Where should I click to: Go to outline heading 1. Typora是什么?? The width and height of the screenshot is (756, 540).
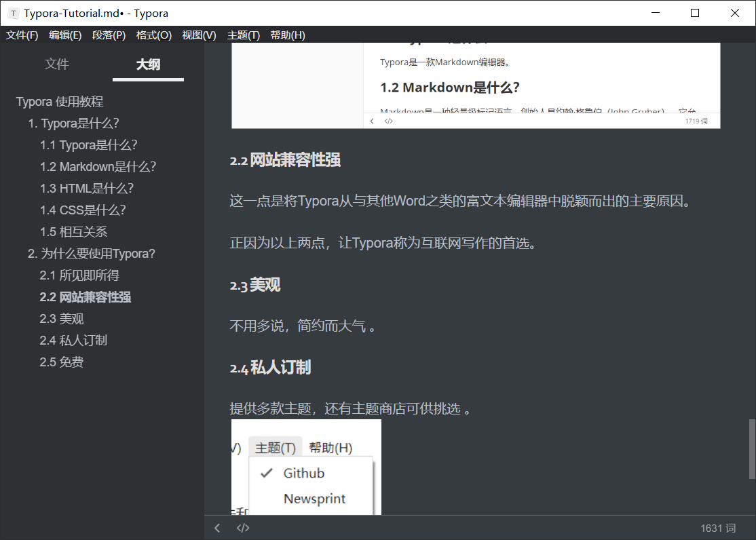point(73,123)
